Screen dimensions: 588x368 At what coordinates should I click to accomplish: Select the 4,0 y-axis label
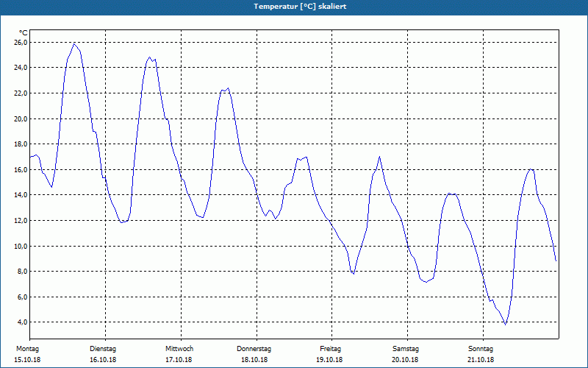pyautogui.click(x=22, y=322)
